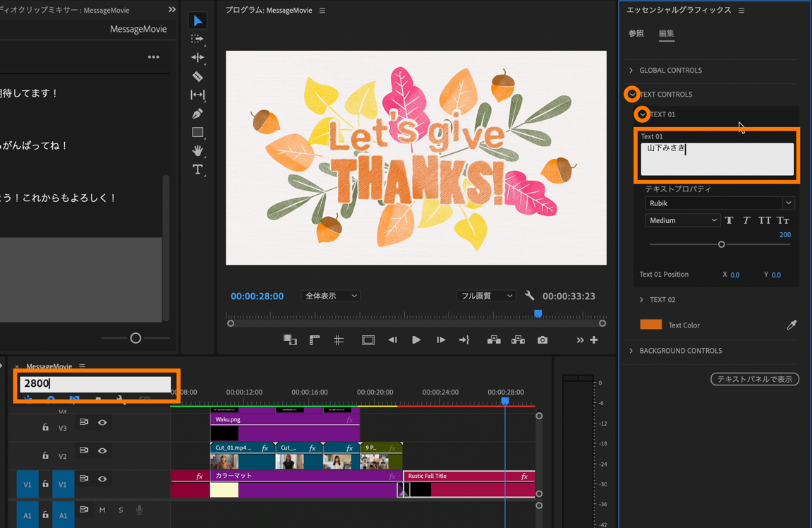Enable All Caps text style
The width and height of the screenshot is (812, 528).
point(764,220)
